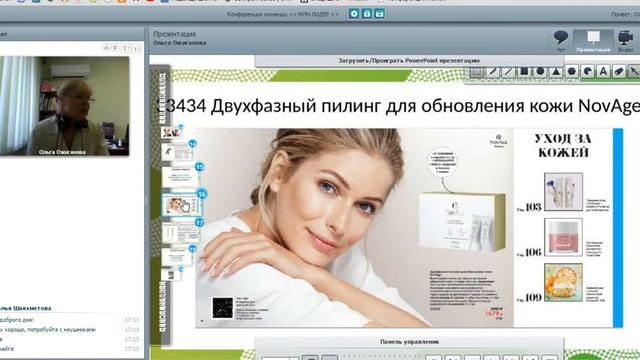
Task: Select the triangle shape tool
Action: [x=556, y=72]
